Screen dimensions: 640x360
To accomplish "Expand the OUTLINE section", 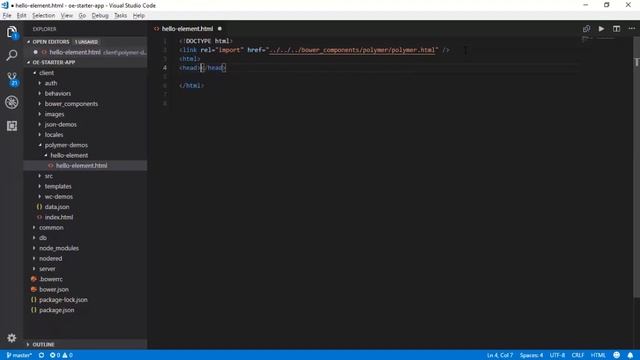I will 29,344.
